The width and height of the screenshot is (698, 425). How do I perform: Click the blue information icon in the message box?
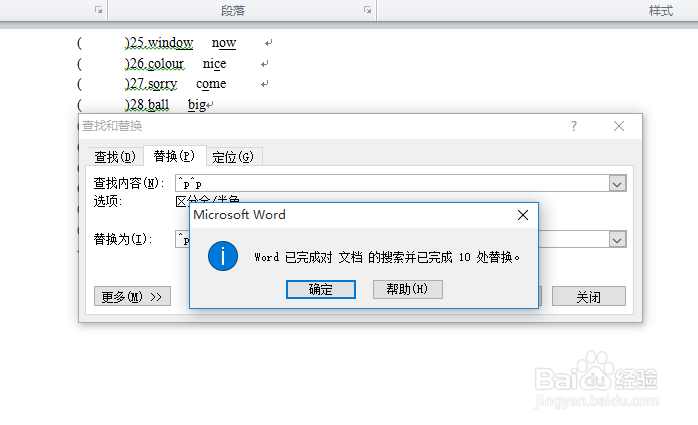[x=223, y=256]
